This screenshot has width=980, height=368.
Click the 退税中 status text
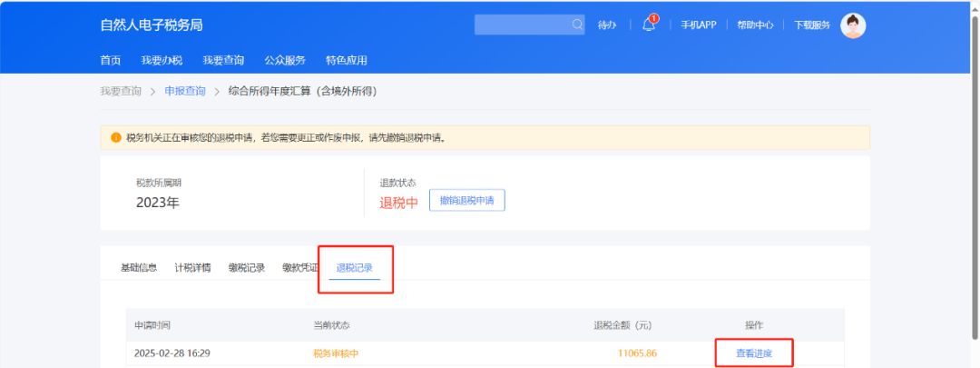[x=398, y=203]
